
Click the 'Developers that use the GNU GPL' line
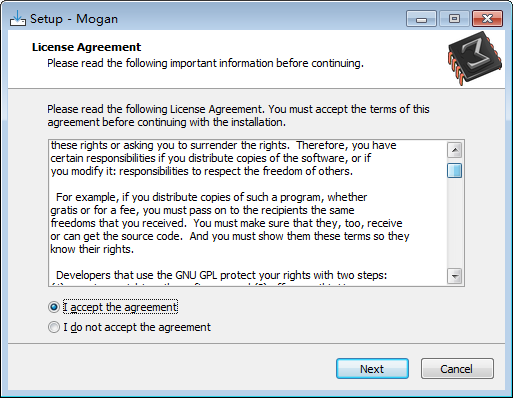click(221, 275)
